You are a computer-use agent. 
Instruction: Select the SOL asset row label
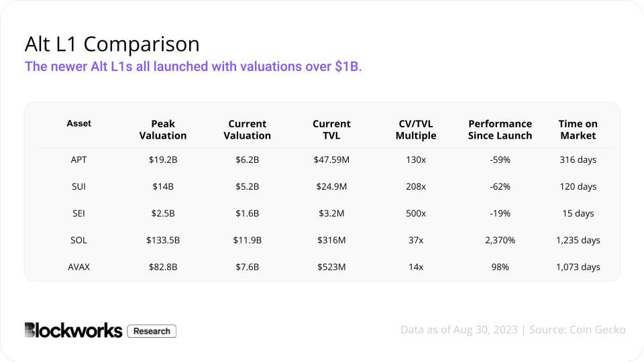point(79,240)
